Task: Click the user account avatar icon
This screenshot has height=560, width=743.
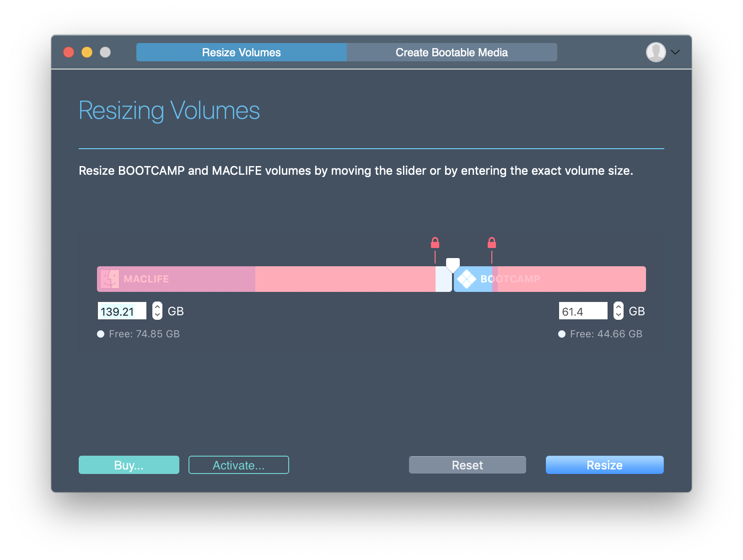Action: (656, 52)
